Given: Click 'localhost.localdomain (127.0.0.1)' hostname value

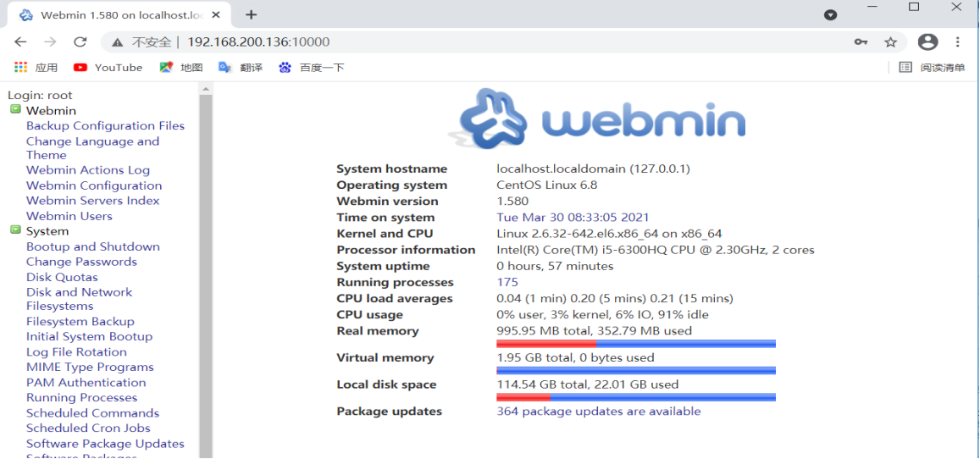Looking at the screenshot, I should click(593, 169).
